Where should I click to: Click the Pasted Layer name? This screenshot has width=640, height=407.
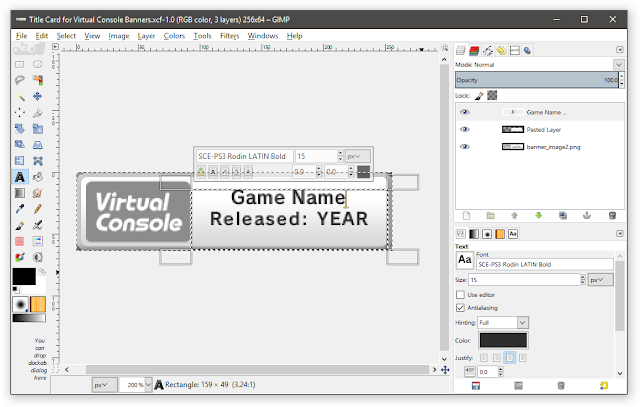pos(543,129)
